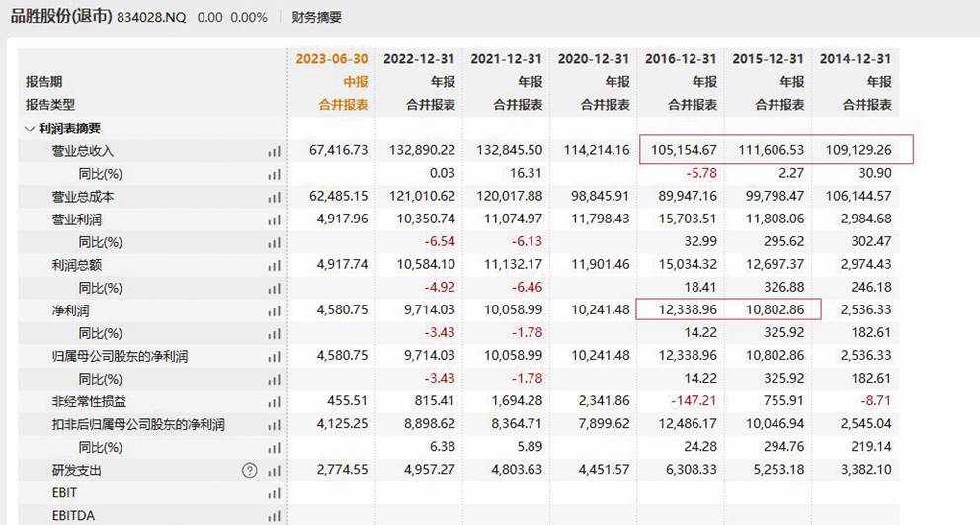Click chart icon next to 净利润
This screenshot has height=525, width=980.
273,310
